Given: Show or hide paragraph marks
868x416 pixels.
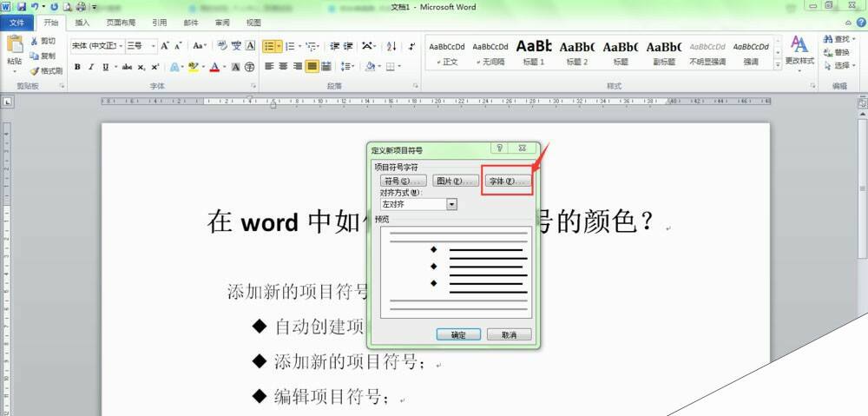Looking at the screenshot, I should 411,46.
